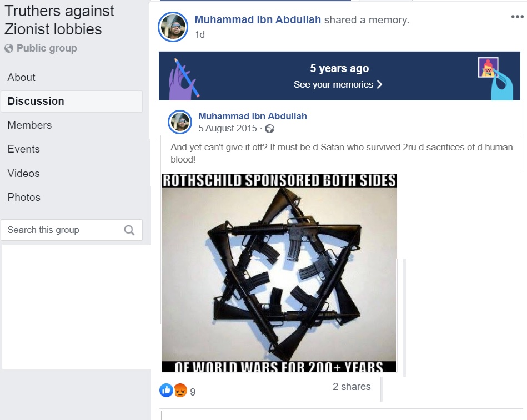
Task: Click the 5 August 2015 date link
Action: click(228, 128)
